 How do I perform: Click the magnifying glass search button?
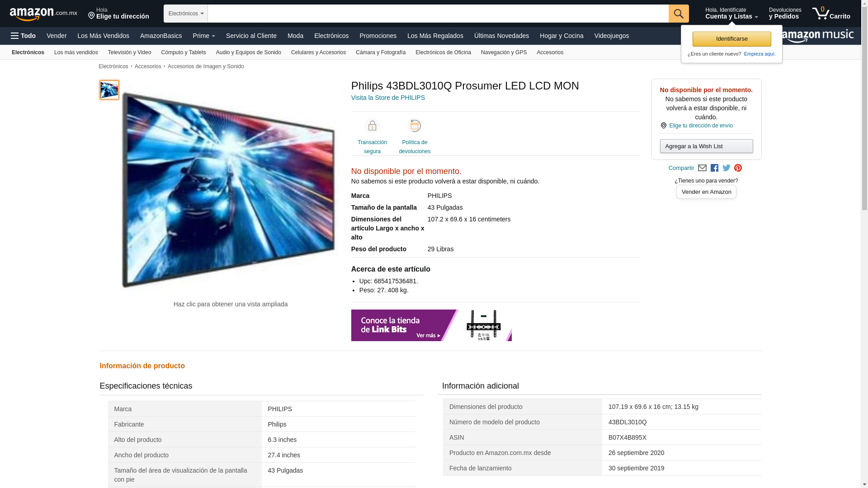pyautogui.click(x=679, y=14)
